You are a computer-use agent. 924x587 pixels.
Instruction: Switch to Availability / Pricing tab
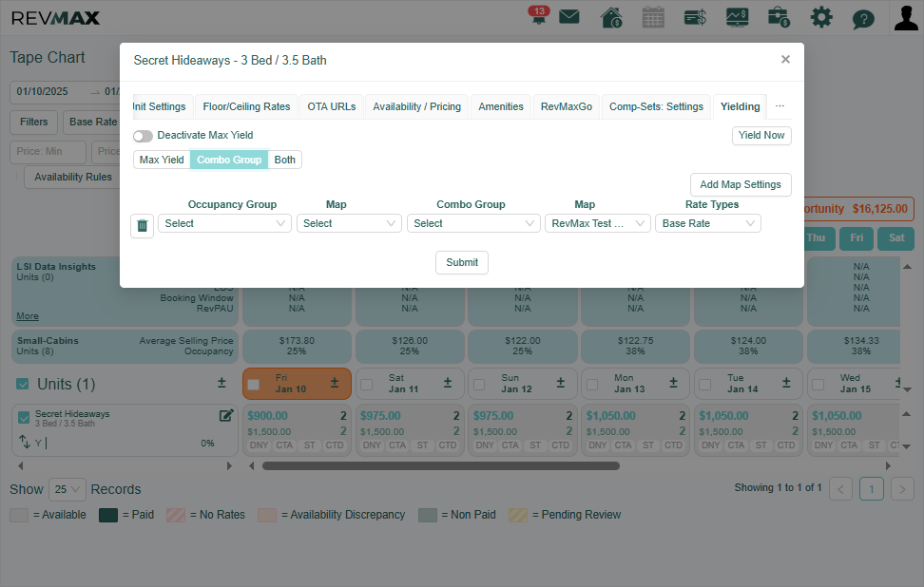(416, 106)
